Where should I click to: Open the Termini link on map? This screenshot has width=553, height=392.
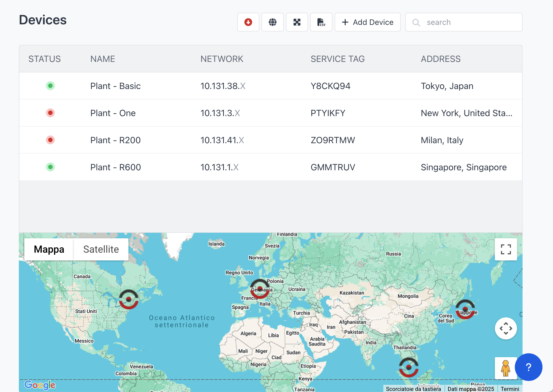coord(510,389)
